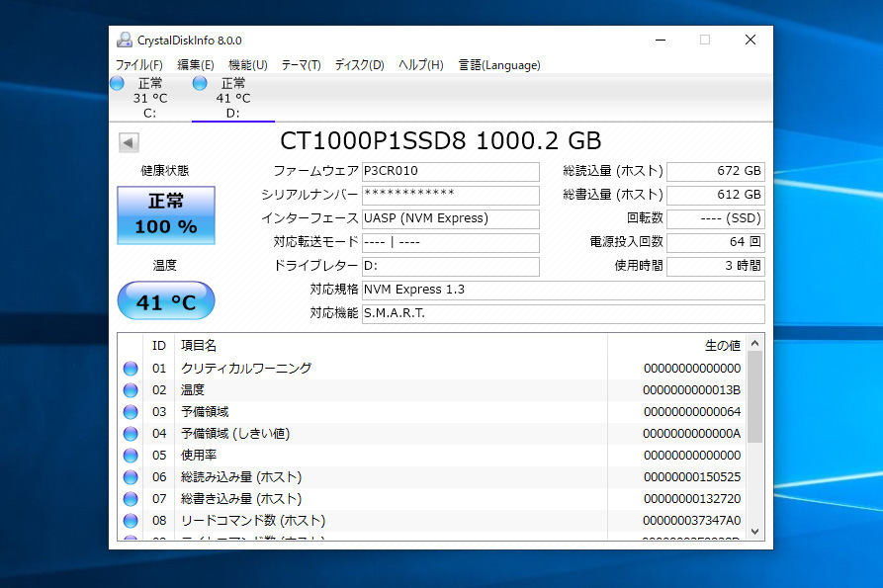883x588 pixels.
Task: Click raw value 0000000000000A
Action: coord(691,434)
